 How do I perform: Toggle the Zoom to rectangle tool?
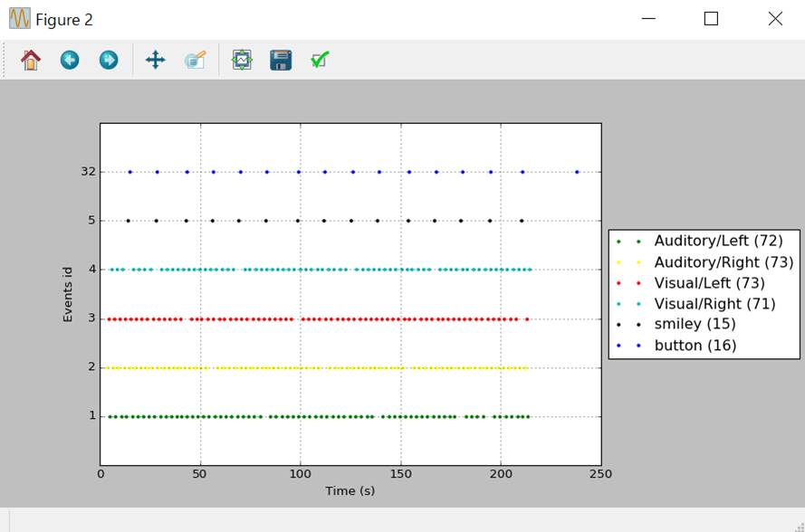coord(195,61)
